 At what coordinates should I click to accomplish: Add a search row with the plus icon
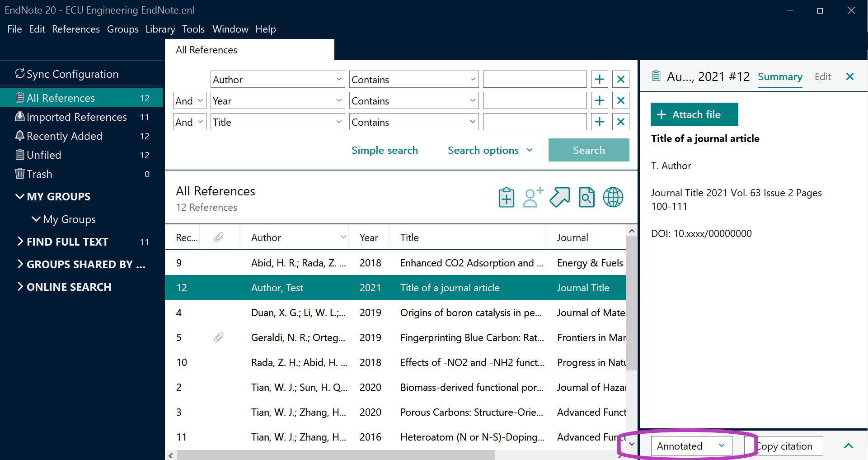coord(599,79)
